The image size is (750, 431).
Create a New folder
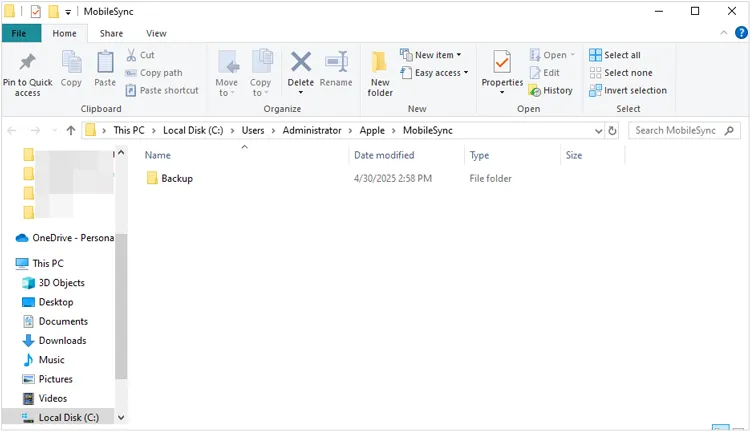(380, 74)
